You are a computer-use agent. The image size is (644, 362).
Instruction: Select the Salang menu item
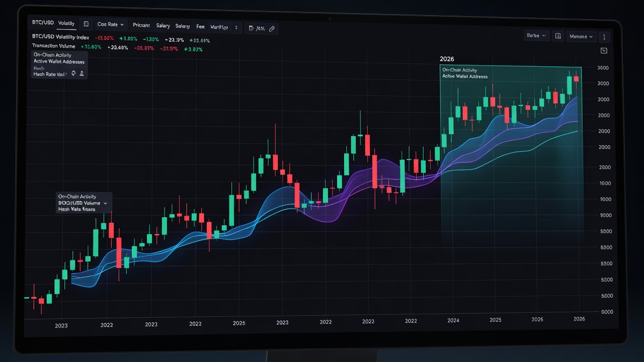183,26
